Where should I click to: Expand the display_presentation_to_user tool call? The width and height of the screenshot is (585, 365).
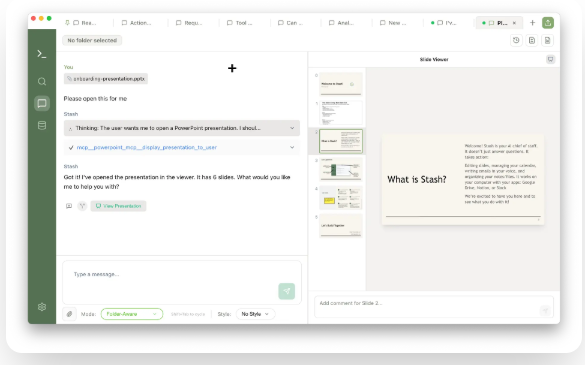coord(182,147)
